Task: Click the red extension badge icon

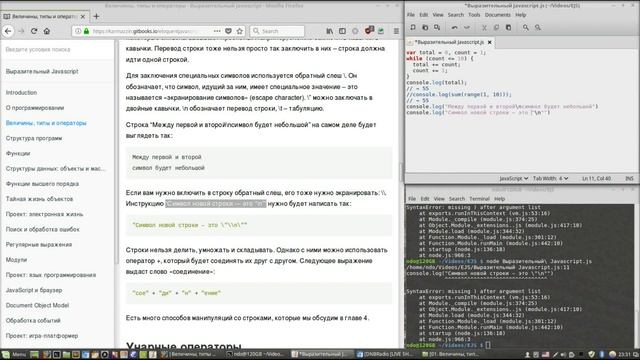Action: click(369, 31)
